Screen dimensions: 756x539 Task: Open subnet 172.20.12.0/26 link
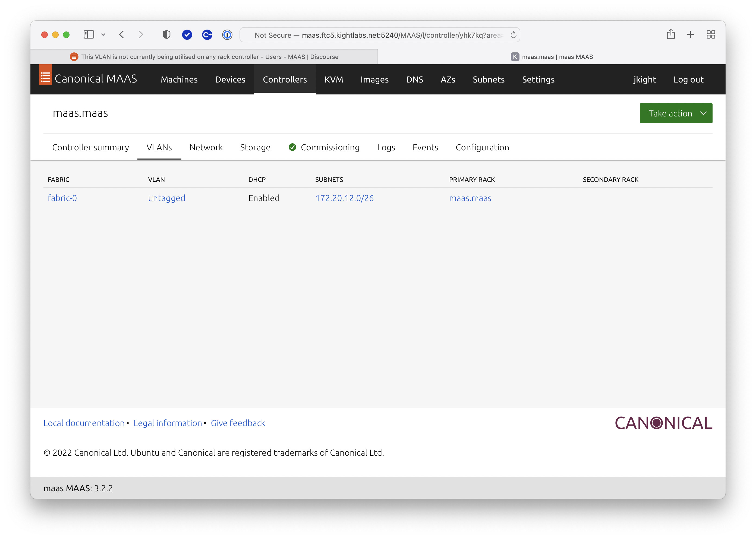[x=344, y=198]
